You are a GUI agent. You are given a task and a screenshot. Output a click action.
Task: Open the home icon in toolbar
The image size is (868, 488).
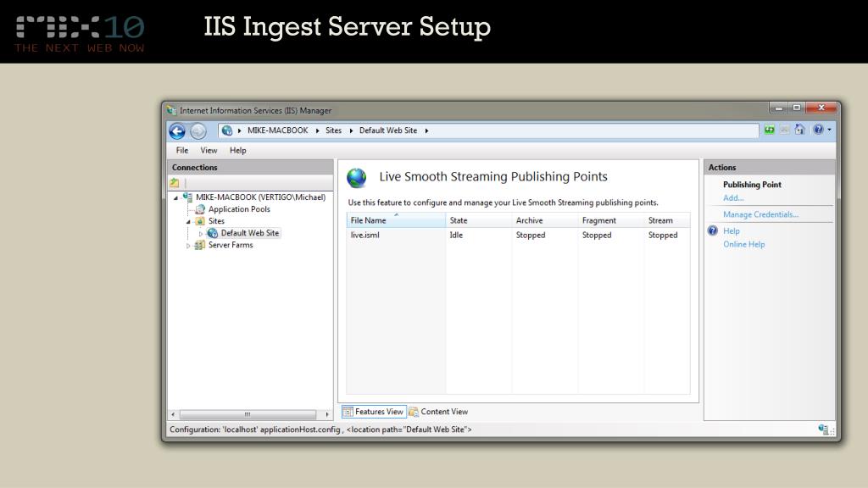tap(799, 130)
